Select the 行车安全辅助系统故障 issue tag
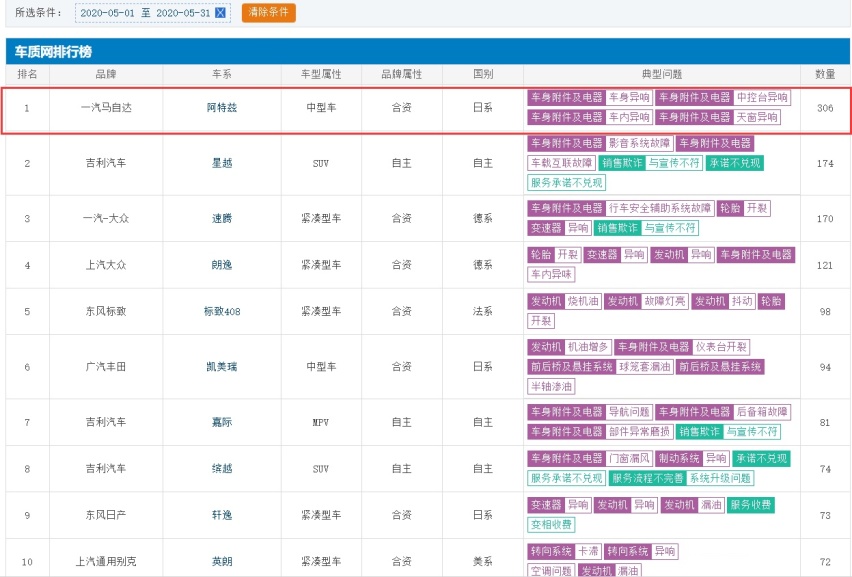The width and height of the screenshot is (852, 577). pyautogui.click(x=660, y=209)
